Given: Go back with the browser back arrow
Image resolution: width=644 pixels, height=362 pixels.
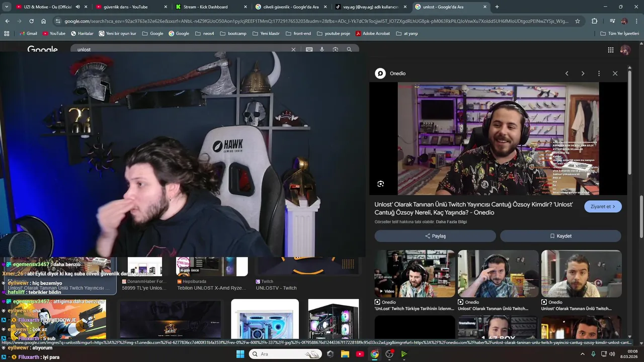Looking at the screenshot, I should 7,21.
